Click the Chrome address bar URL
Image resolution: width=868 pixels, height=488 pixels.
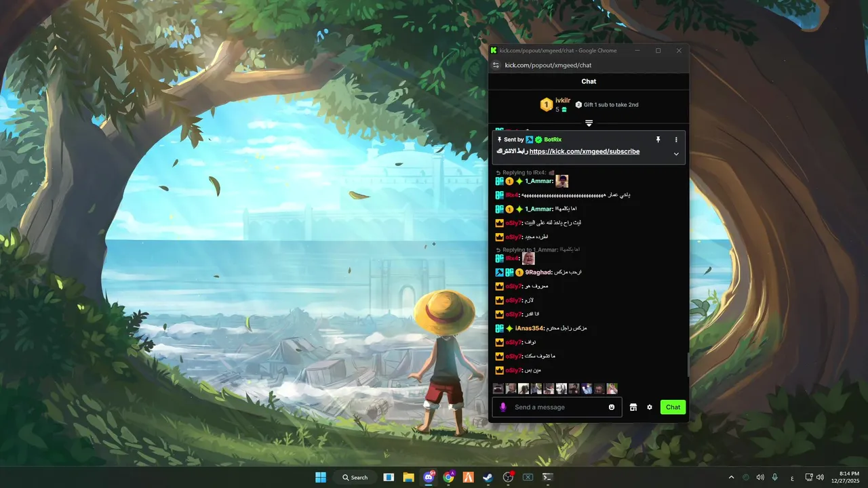(548, 65)
